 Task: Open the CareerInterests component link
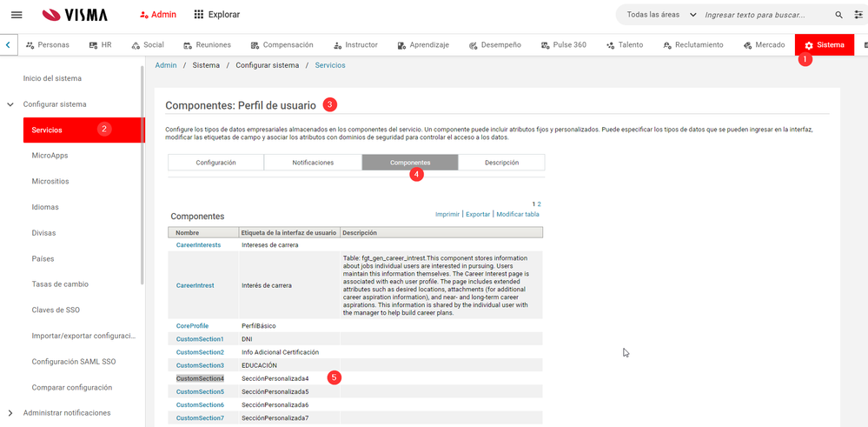[x=198, y=245]
